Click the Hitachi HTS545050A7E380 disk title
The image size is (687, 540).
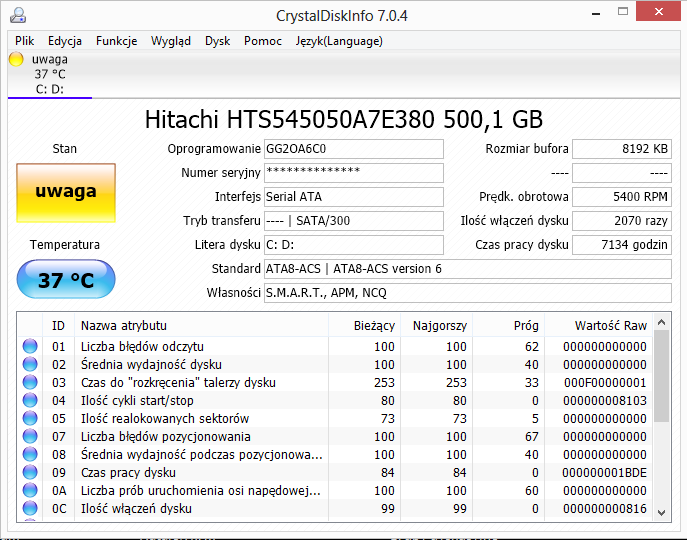point(344,119)
